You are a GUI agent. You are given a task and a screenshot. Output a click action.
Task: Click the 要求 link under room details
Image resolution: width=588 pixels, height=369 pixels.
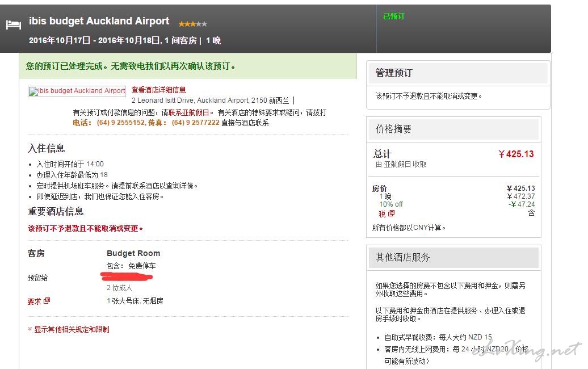[35, 301]
